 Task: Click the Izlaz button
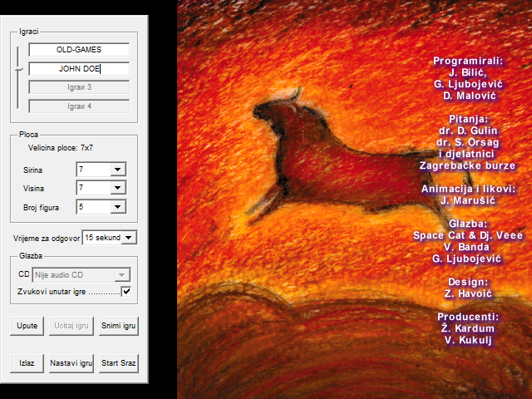(x=27, y=363)
